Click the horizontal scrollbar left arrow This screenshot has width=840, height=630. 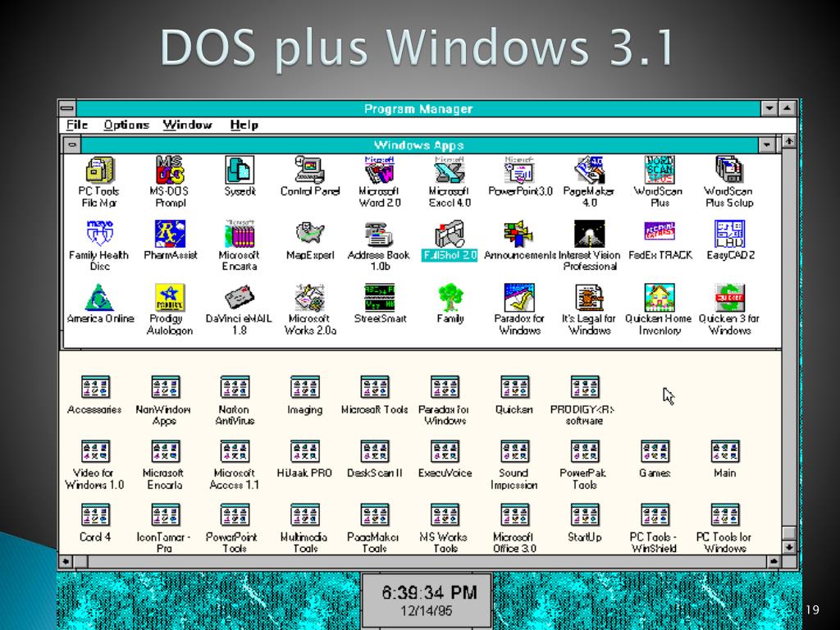[66, 561]
